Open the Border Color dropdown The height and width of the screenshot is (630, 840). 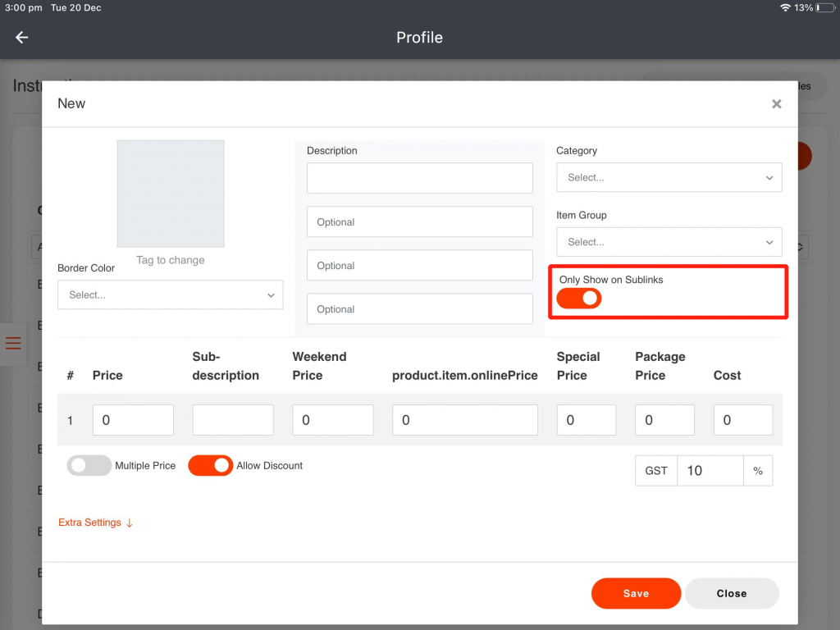click(x=170, y=295)
